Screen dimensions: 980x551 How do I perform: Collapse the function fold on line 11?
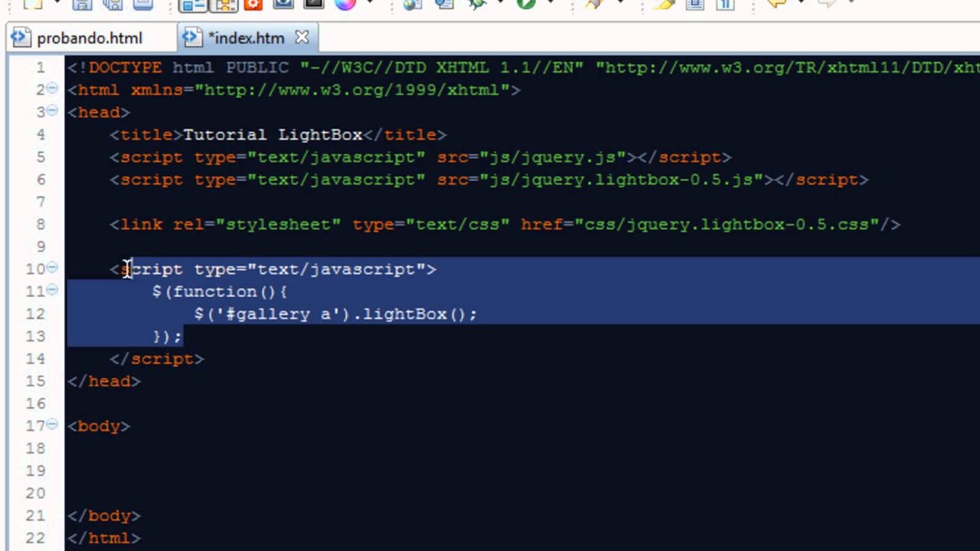pos(52,291)
